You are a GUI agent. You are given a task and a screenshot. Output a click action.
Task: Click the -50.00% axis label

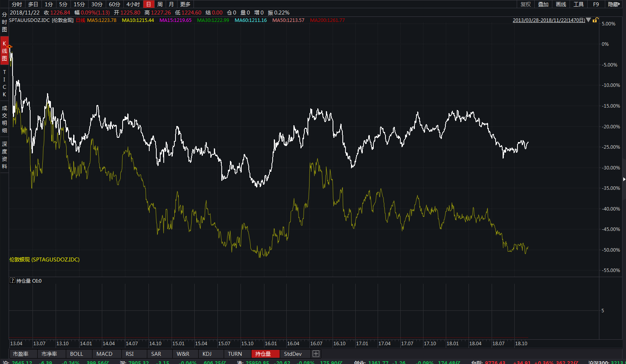pos(611,250)
